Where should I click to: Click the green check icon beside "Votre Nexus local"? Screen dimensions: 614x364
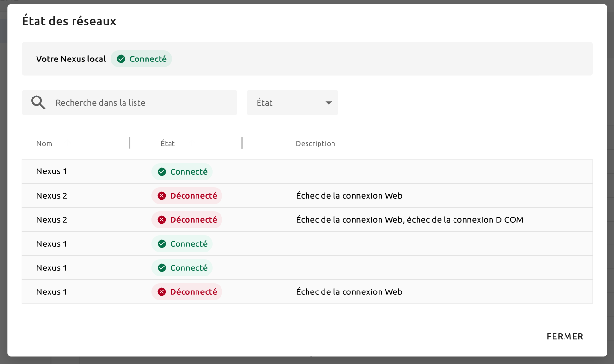(121, 59)
